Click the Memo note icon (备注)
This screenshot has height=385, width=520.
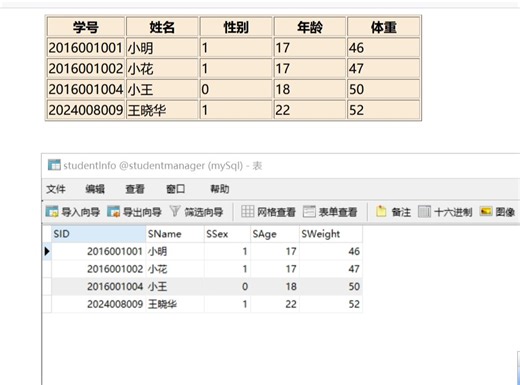[381, 211]
